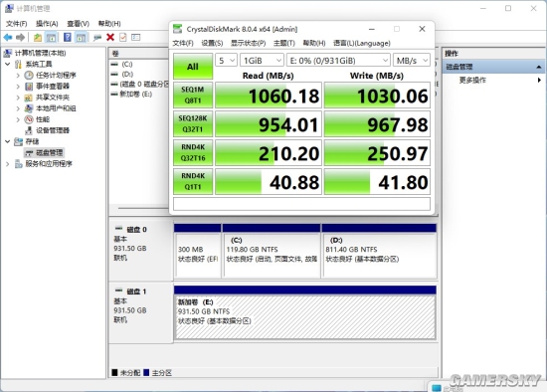Screen dimensions: 547x392
Task: Expand 本地用户和组 tree node
Action: [x=18, y=108]
